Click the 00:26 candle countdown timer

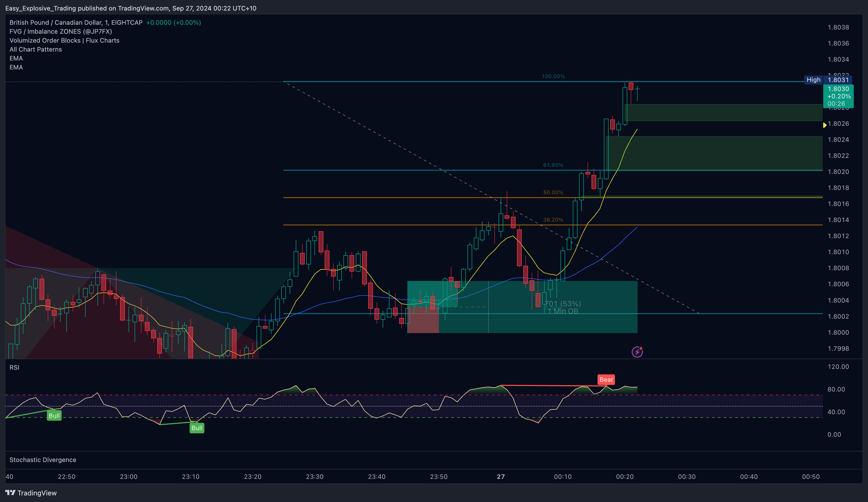pyautogui.click(x=836, y=104)
